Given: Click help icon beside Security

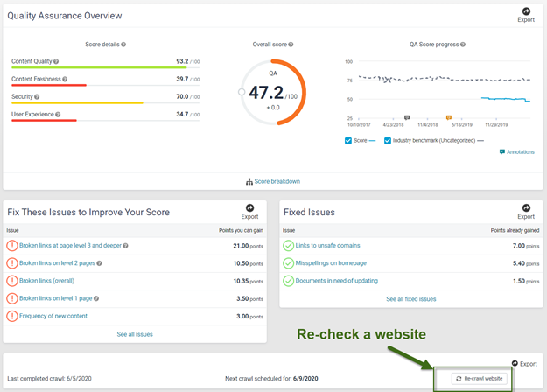Looking at the screenshot, I should 37,96.
